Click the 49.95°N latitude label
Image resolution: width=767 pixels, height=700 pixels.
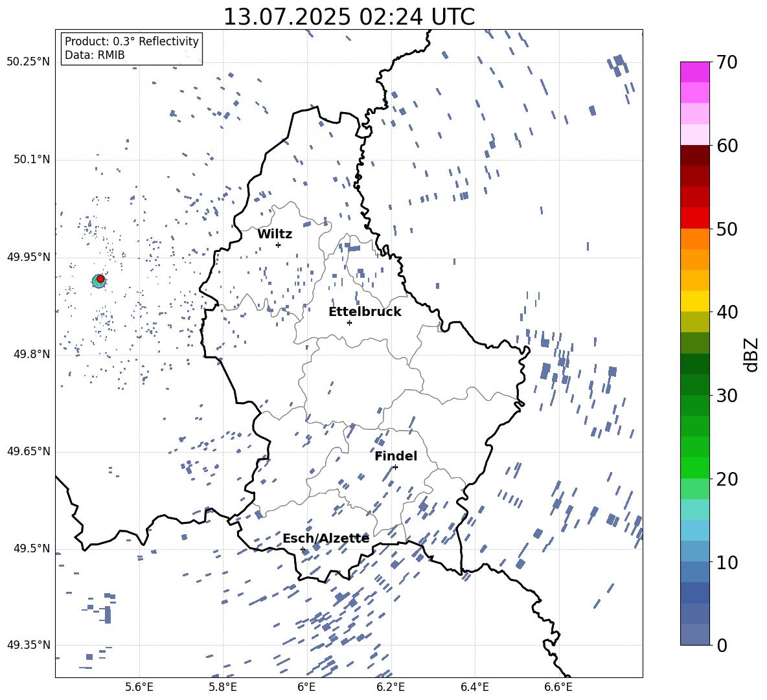[x=29, y=256]
